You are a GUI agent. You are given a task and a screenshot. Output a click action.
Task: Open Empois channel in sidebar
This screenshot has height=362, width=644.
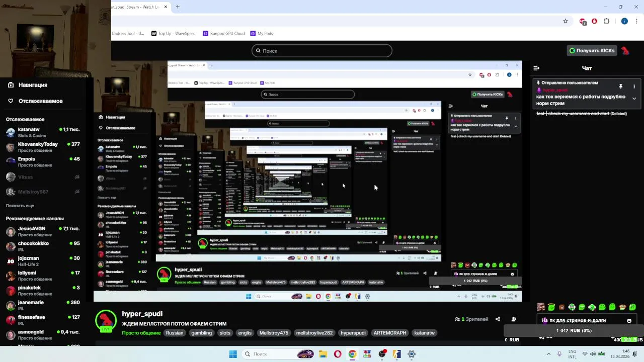pos(43,162)
